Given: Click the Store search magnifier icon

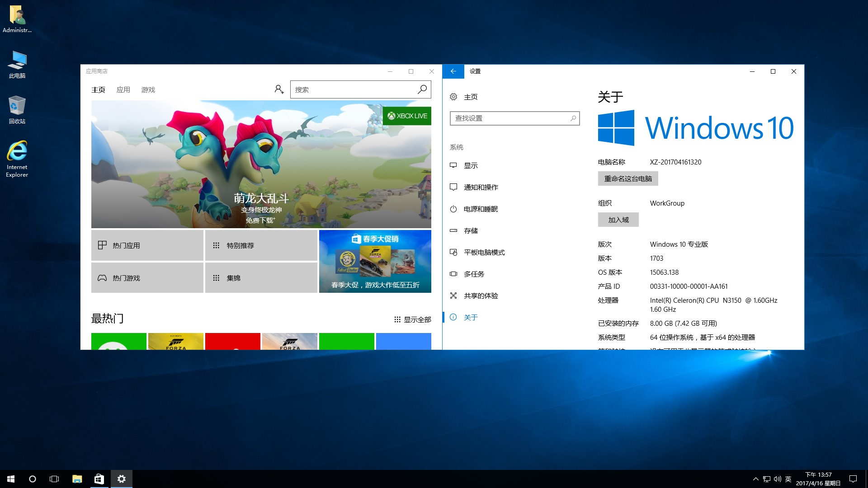Looking at the screenshot, I should point(422,89).
